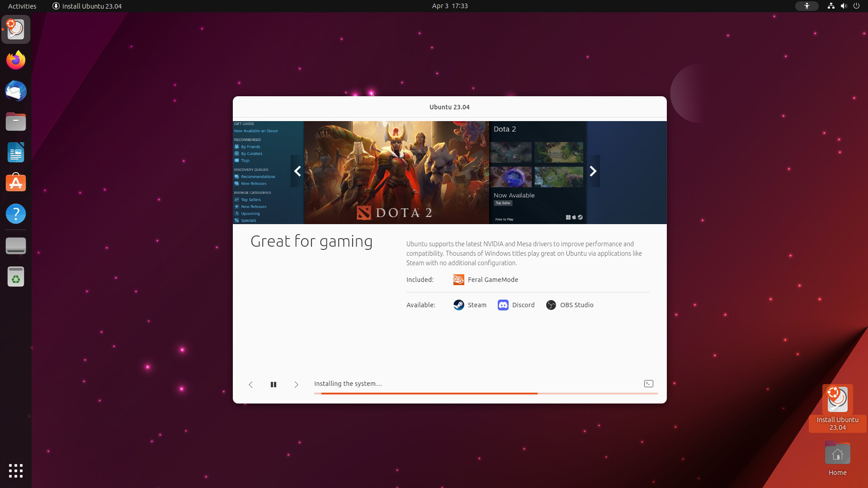Open the clock and calendar panel
Image resolution: width=868 pixels, height=488 pixels.
coord(449,6)
